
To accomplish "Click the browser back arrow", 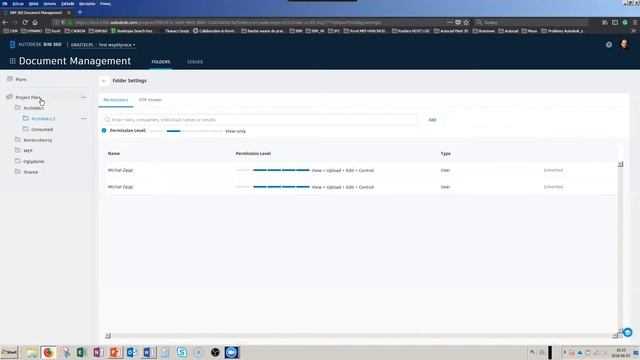I will (5, 22).
